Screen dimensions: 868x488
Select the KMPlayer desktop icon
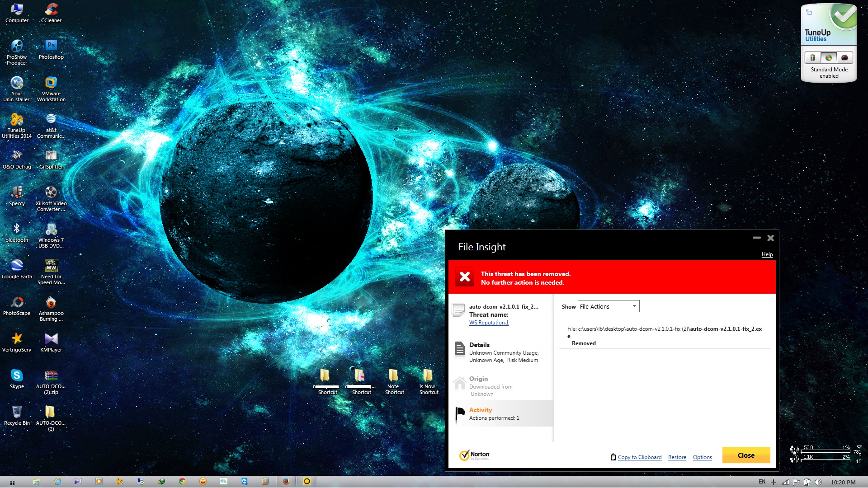pos(51,343)
